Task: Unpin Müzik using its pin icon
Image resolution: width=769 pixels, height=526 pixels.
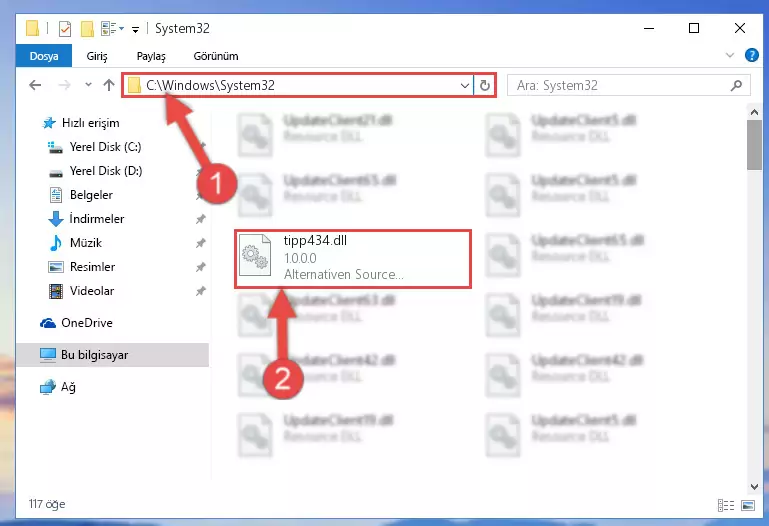Action: point(201,243)
